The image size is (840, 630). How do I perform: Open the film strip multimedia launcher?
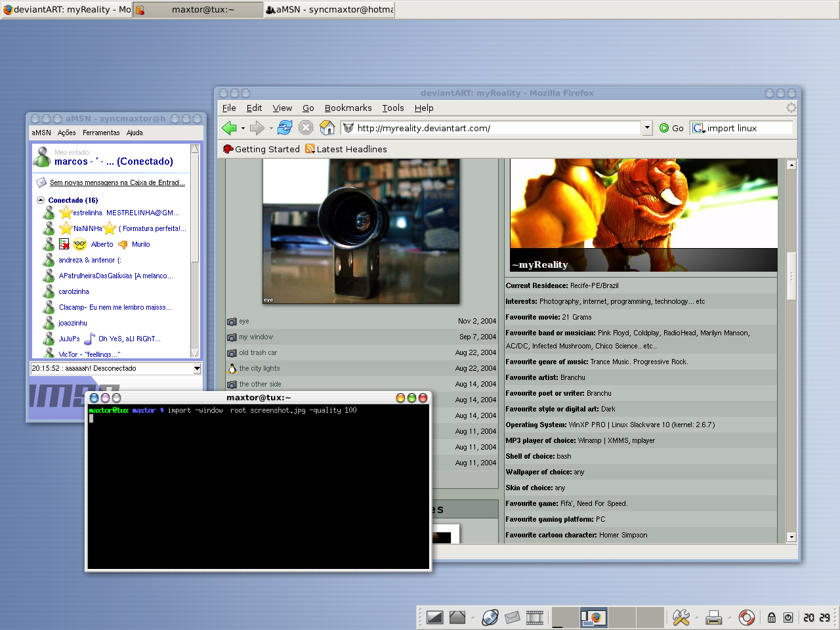(x=535, y=618)
